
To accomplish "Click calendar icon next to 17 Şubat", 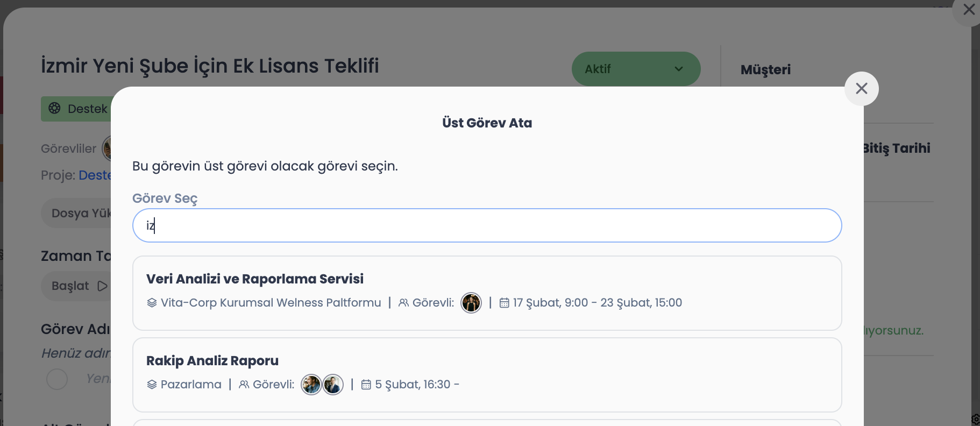I will 504,303.
